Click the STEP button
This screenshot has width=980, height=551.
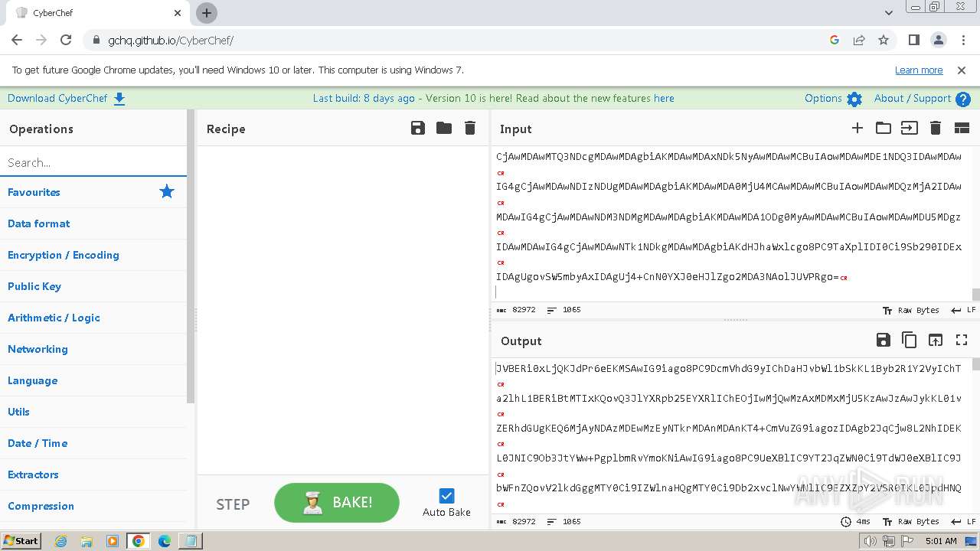coord(233,504)
